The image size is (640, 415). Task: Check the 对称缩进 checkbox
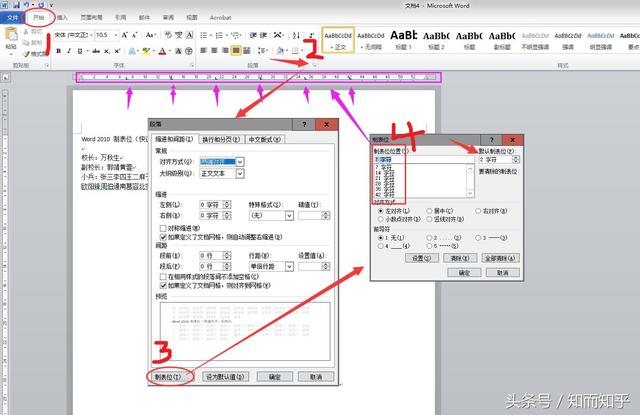163,228
